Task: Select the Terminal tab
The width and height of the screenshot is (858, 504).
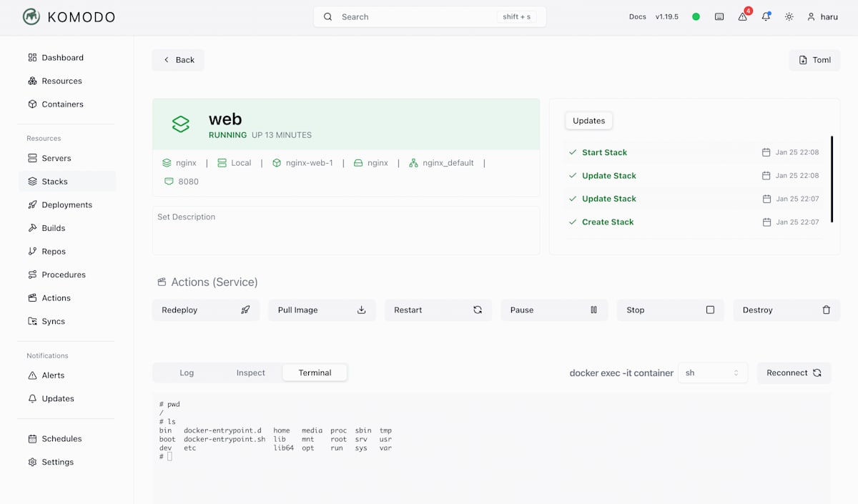Action: pyautogui.click(x=315, y=372)
